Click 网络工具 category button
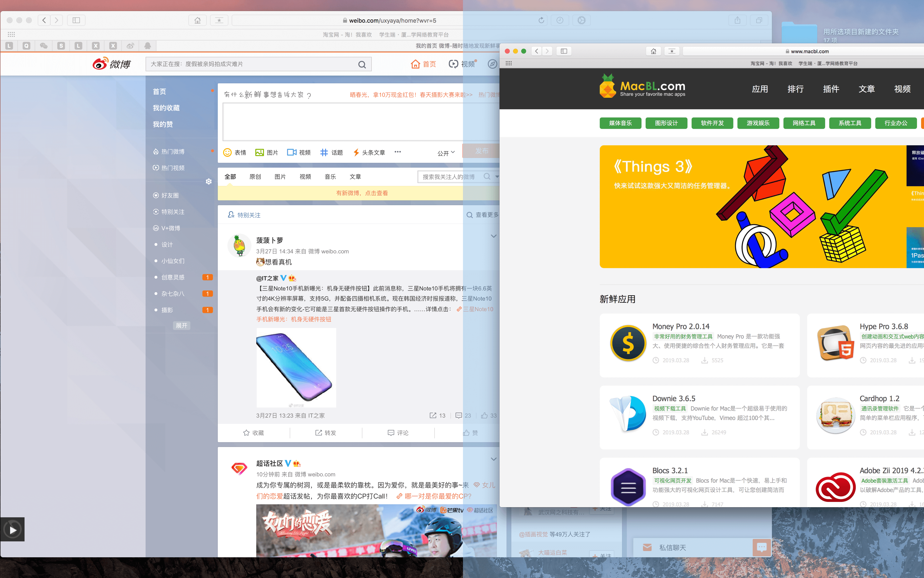Viewport: 924px width, 578px height. (804, 123)
